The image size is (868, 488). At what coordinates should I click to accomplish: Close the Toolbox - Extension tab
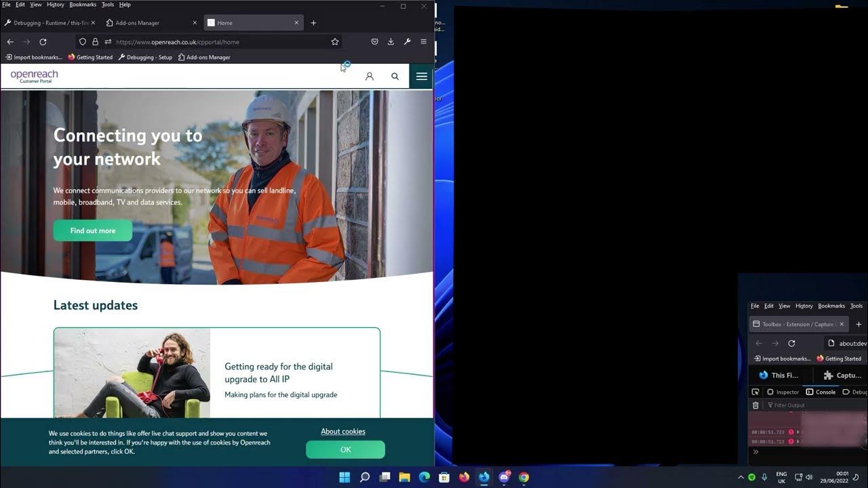[x=841, y=325]
